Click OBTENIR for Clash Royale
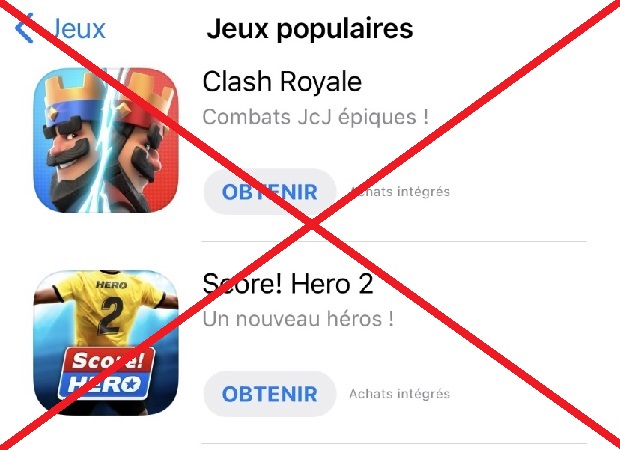The width and height of the screenshot is (620, 450). click(270, 192)
